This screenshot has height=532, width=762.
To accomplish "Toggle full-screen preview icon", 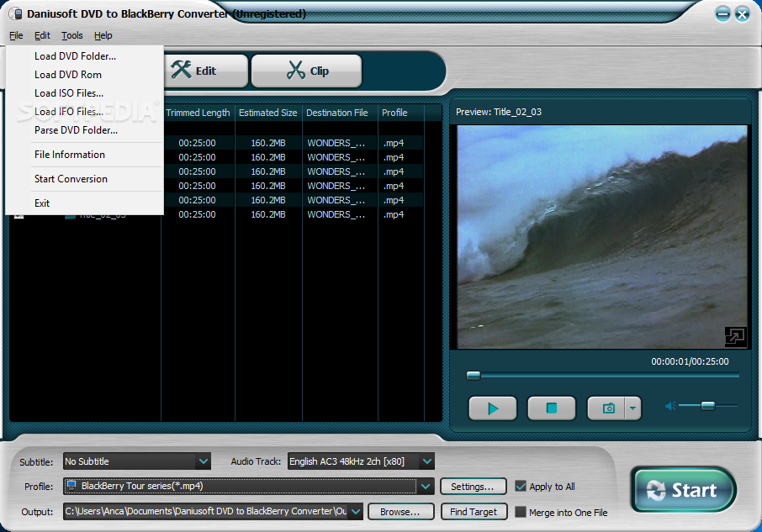I will pos(735,336).
